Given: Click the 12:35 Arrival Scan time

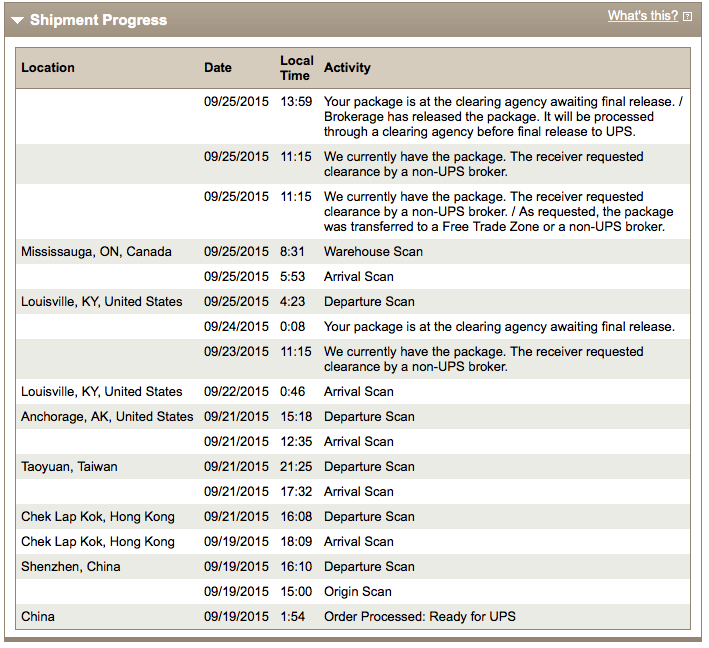Looking at the screenshot, I should (x=296, y=441).
